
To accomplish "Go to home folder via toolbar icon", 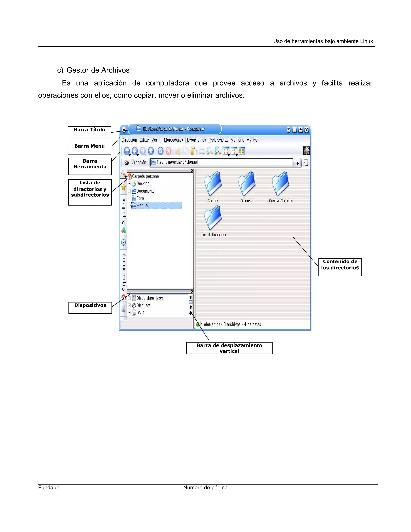I will [x=151, y=151].
